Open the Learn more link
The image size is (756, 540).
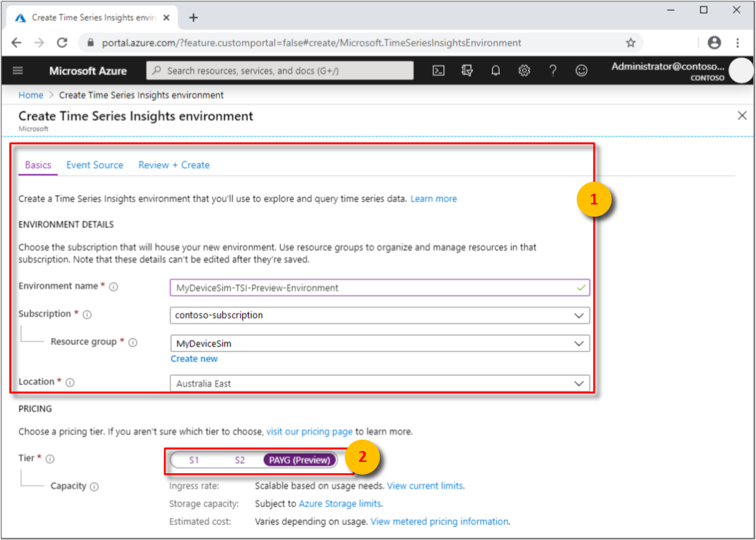coord(434,199)
